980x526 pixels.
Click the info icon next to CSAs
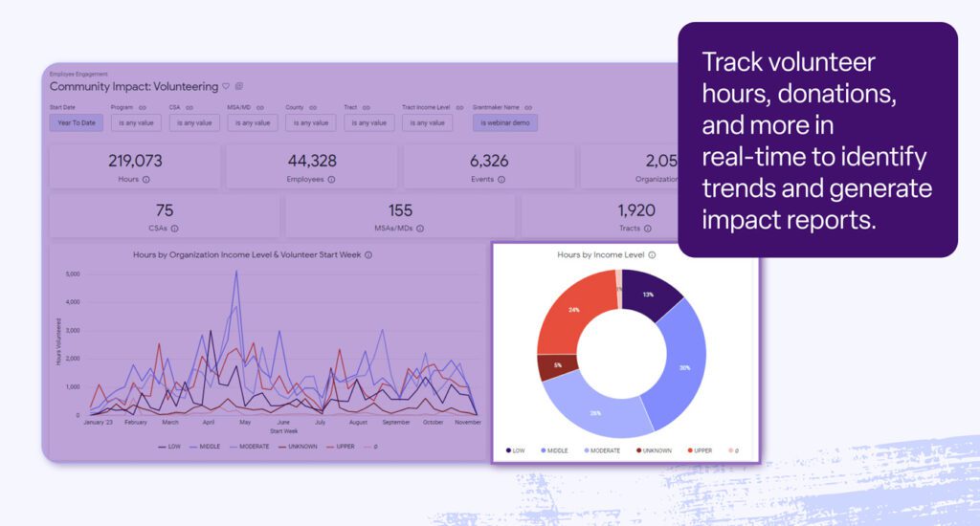coord(175,229)
